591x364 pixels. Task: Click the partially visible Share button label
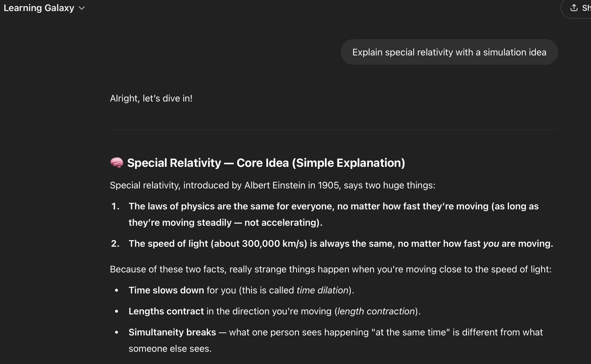click(586, 8)
